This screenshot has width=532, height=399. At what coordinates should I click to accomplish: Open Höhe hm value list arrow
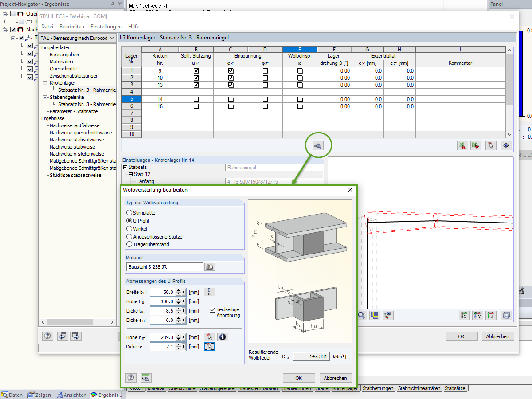click(184, 337)
